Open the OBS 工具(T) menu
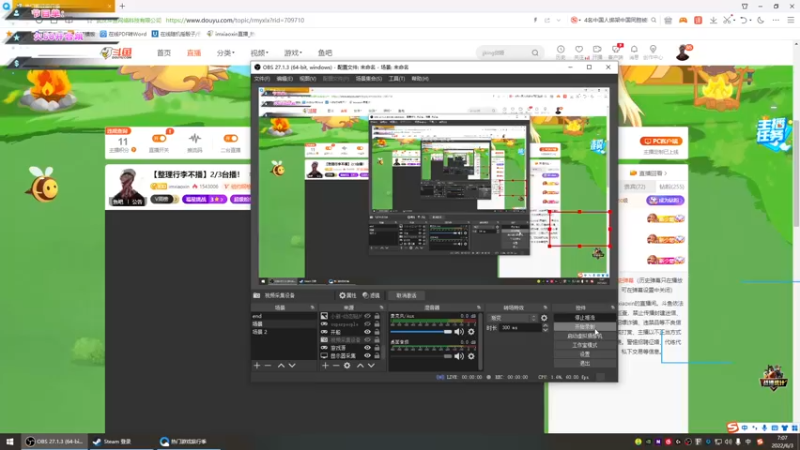This screenshot has width=800, height=450. point(396,79)
